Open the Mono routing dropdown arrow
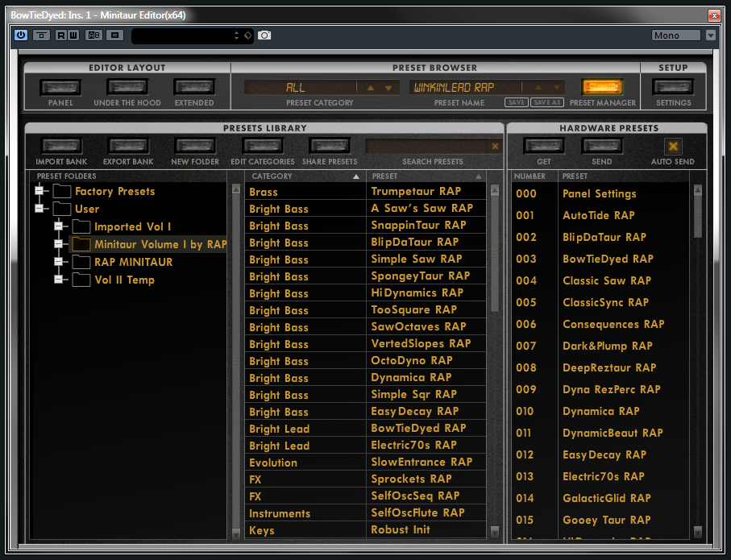This screenshot has width=731, height=560. pyautogui.click(x=711, y=35)
